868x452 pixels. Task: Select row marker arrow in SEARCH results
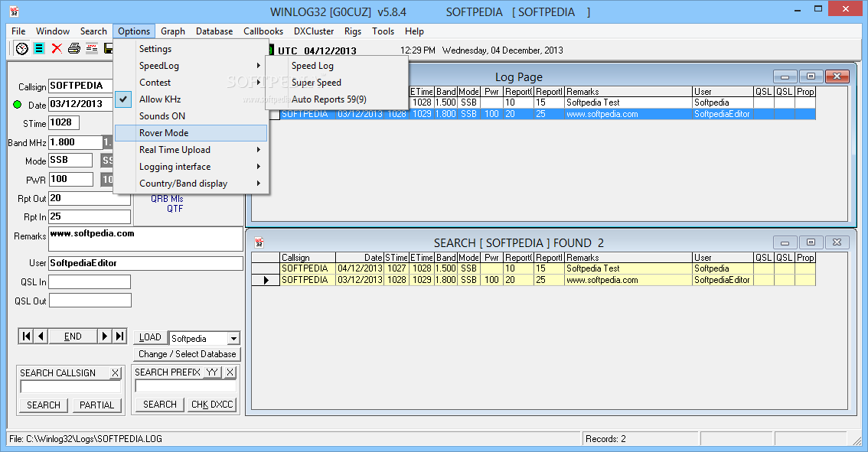266,280
